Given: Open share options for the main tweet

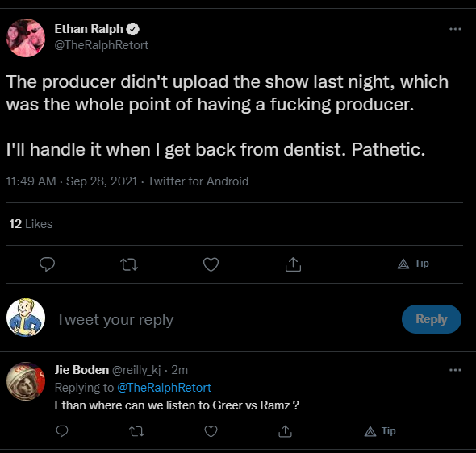Looking at the screenshot, I should point(293,264).
